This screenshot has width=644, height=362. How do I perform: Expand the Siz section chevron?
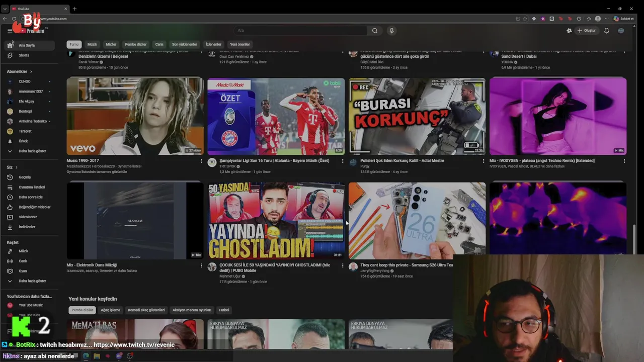pyautogui.click(x=16, y=167)
